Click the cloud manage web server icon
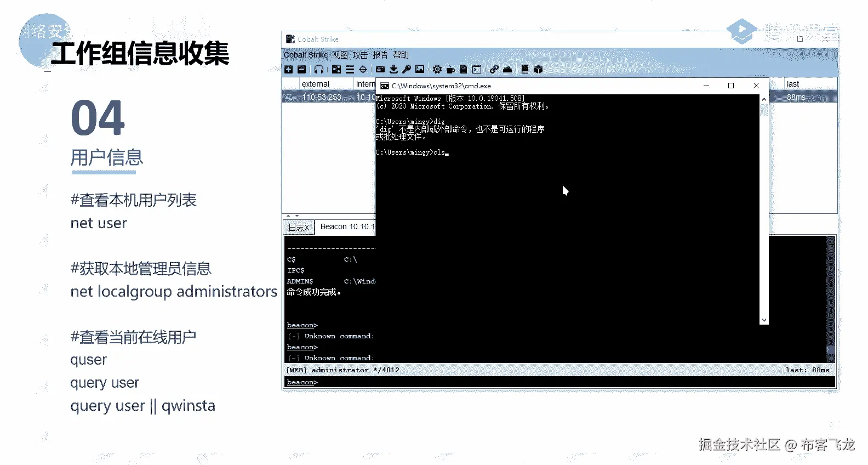Viewport: 868px width, 465px height. pyautogui.click(x=507, y=69)
